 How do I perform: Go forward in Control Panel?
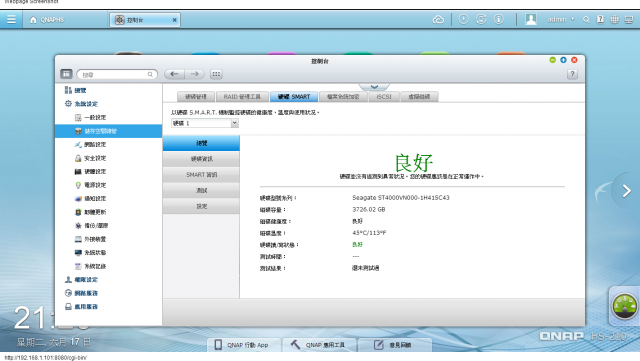click(194, 74)
